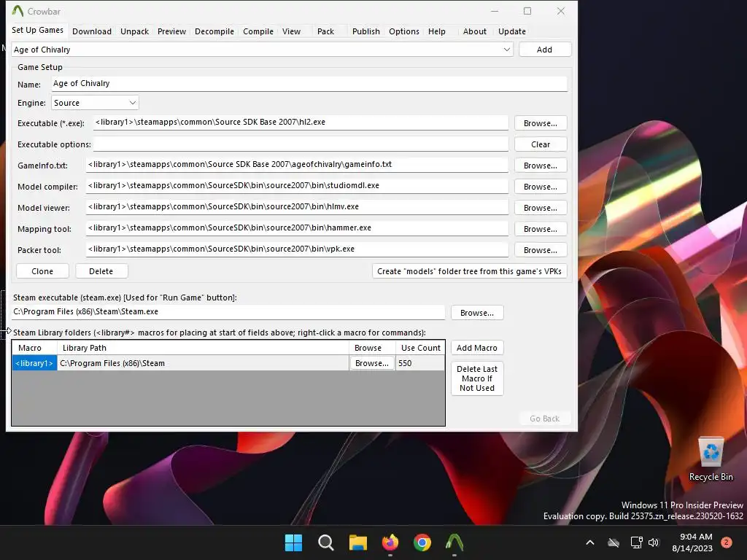The image size is (747, 560).
Task: Click the Steam executable path field
Action: [x=228, y=312]
